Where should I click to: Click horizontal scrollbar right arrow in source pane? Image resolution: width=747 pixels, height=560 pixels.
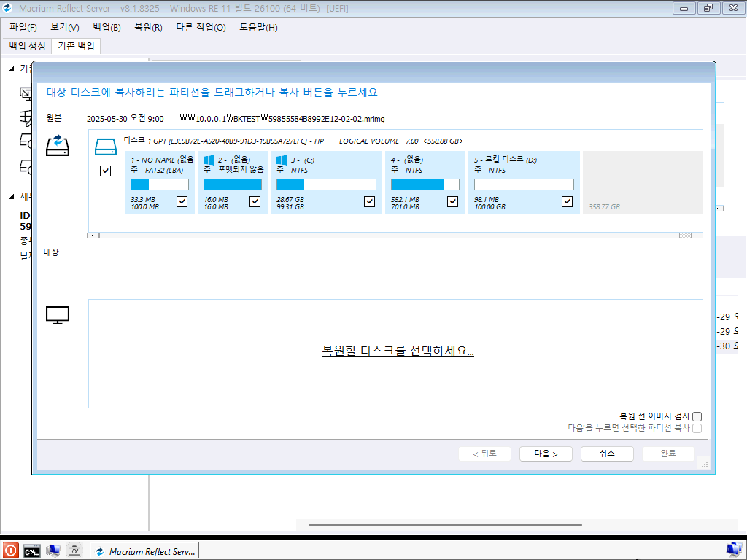pyautogui.click(x=697, y=236)
